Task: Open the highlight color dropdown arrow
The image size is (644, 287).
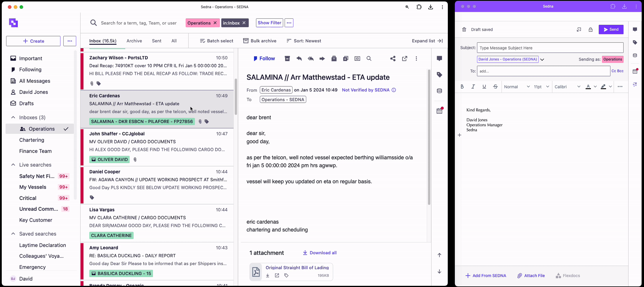Action: (610, 87)
